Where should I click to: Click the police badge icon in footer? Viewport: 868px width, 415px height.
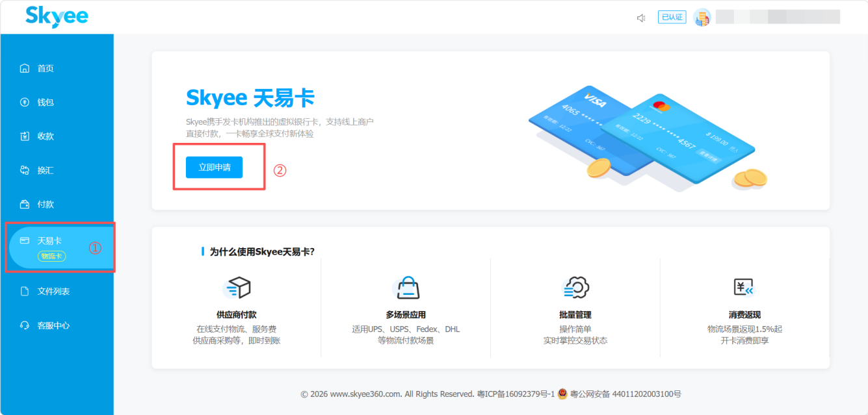pos(562,394)
